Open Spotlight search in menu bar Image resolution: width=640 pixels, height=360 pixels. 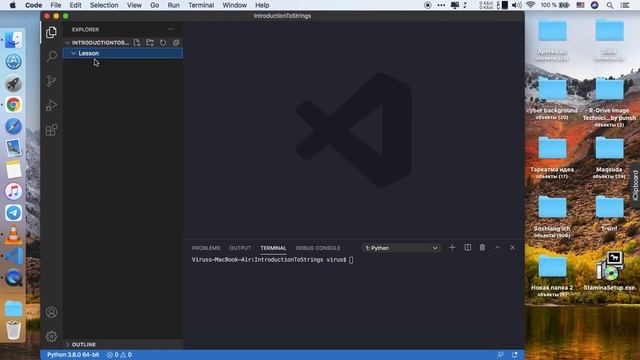point(609,5)
